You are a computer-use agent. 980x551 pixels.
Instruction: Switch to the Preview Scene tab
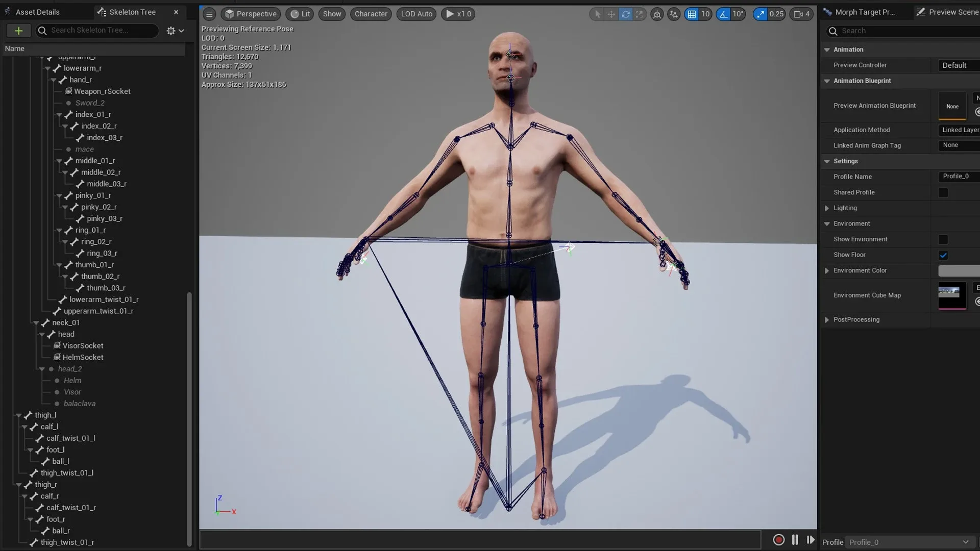(947, 12)
